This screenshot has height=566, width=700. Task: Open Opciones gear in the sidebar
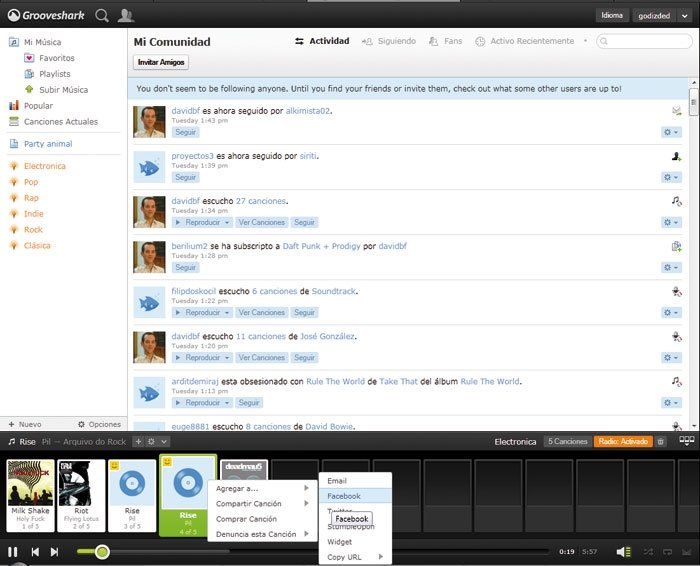pos(99,424)
